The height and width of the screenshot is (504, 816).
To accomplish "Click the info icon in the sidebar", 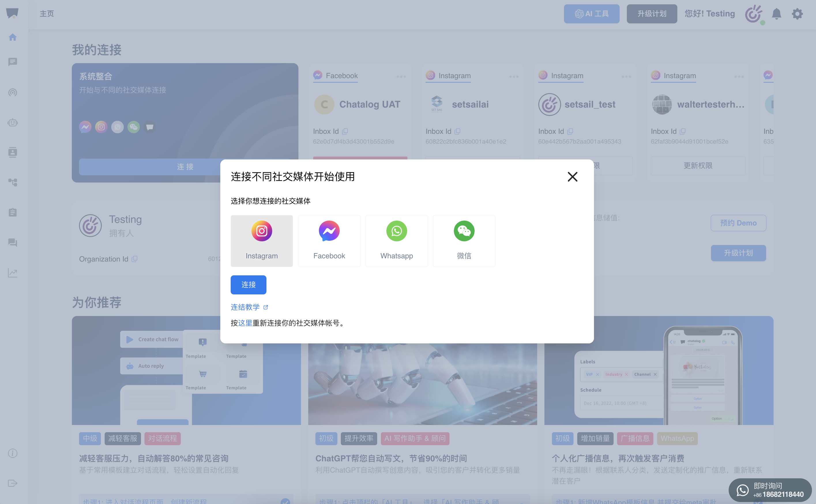I will [13, 453].
